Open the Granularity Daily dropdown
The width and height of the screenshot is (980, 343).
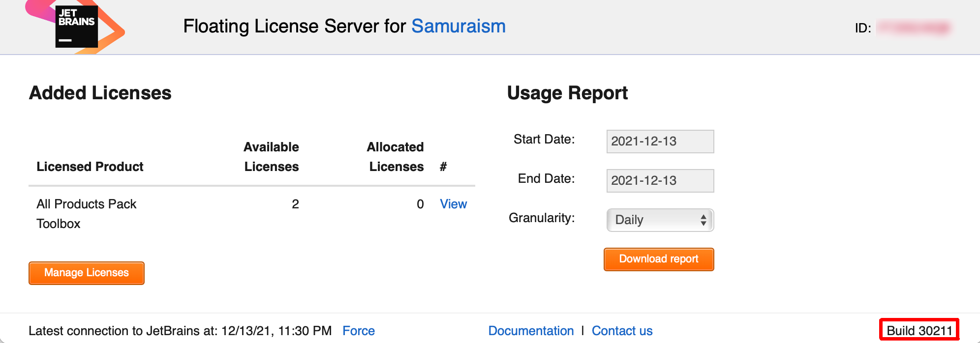coord(660,220)
